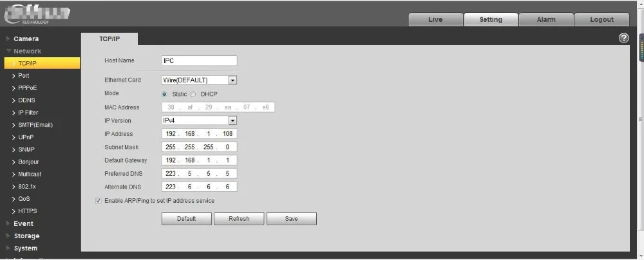
Task: Select the Static mode radio button
Action: click(x=165, y=94)
